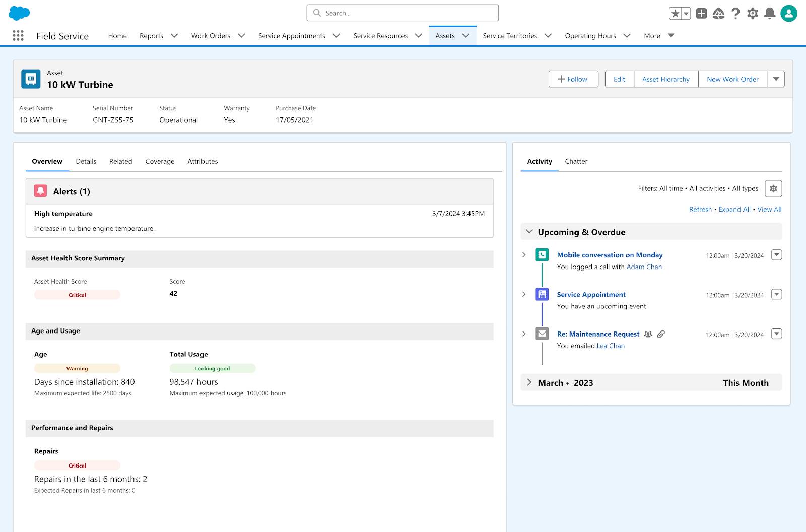Switch to the Related tab

[120, 161]
